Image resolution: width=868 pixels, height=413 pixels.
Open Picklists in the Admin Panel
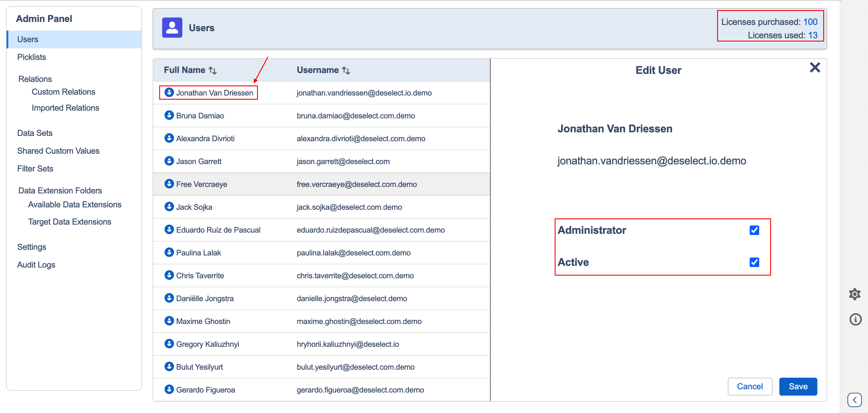pos(32,57)
